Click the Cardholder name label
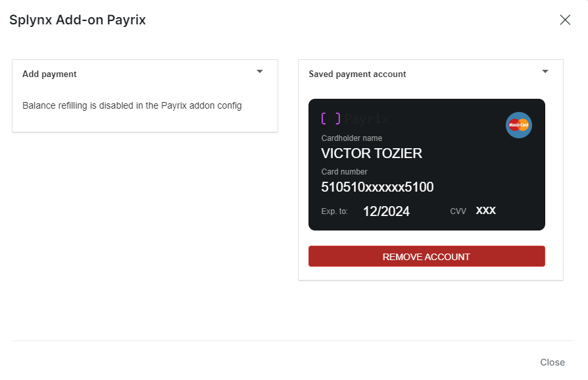The width and height of the screenshot is (588, 380). (x=351, y=138)
